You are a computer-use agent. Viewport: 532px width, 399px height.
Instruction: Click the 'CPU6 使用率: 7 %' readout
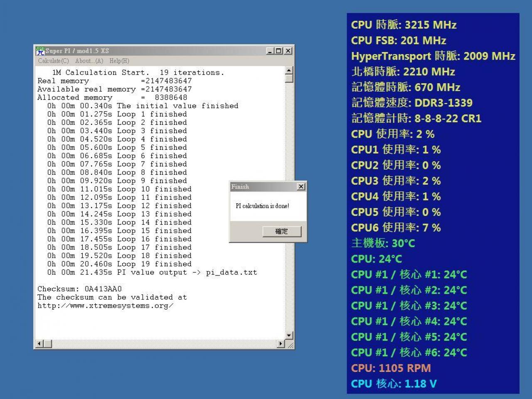[x=396, y=228]
